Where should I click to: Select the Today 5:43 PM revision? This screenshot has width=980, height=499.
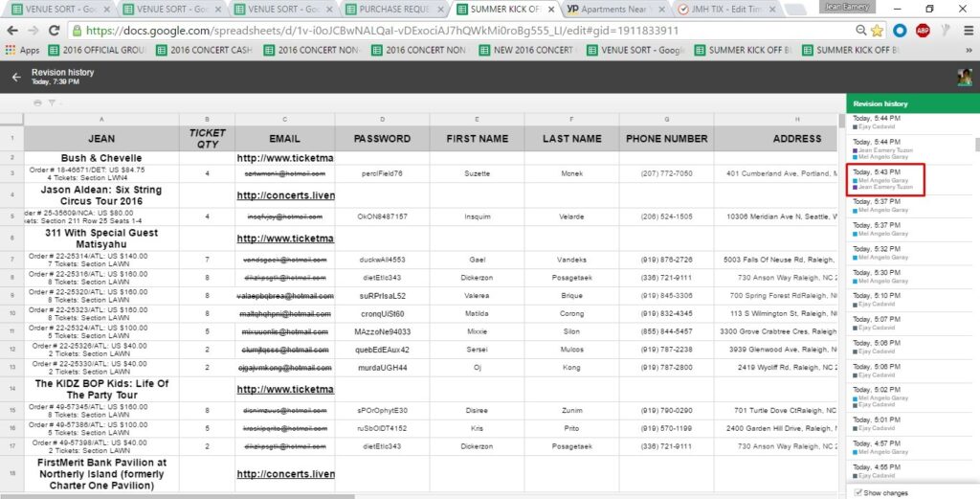886,179
